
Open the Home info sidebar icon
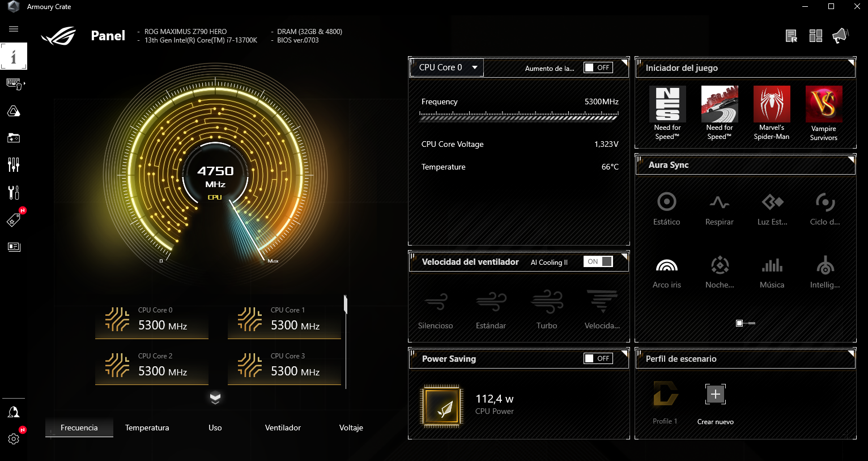point(14,56)
